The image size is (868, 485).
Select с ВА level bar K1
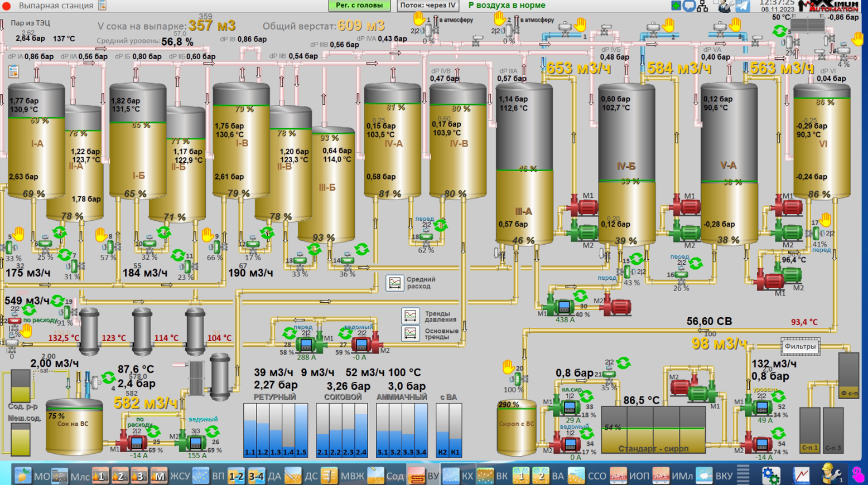click(x=456, y=431)
